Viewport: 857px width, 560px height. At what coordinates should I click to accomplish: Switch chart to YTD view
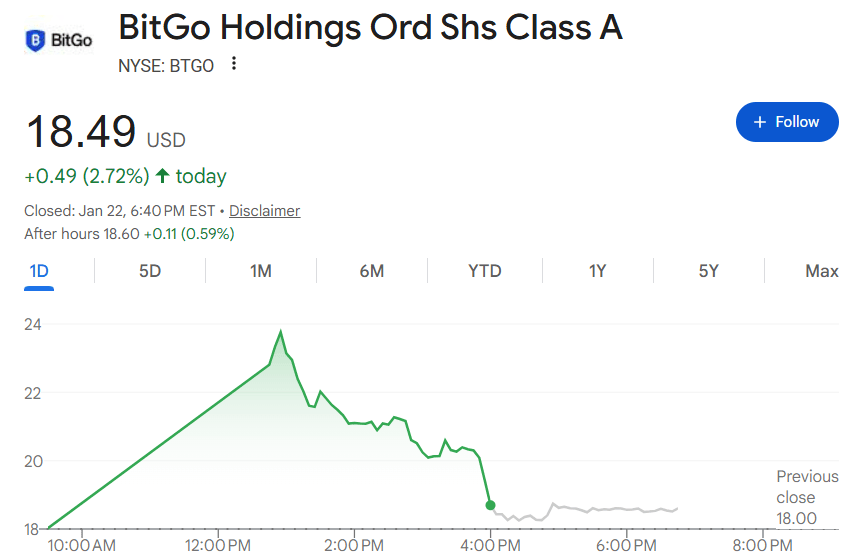485,271
